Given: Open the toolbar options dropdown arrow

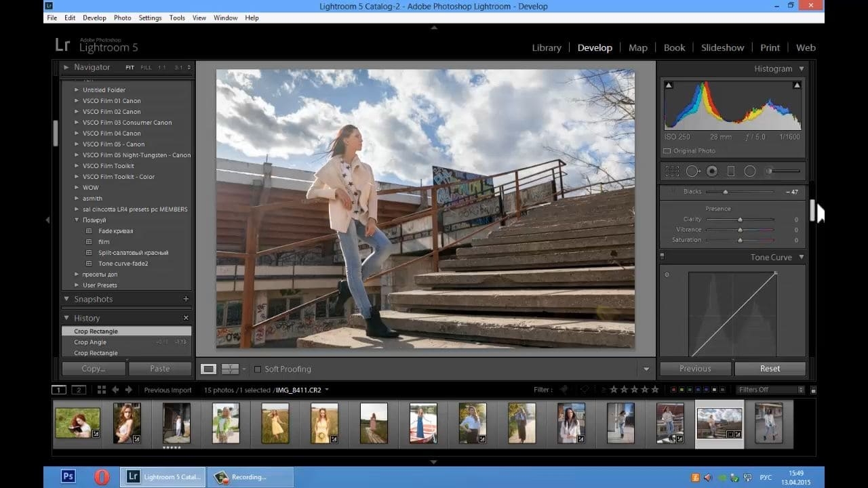Looking at the screenshot, I should click(646, 369).
